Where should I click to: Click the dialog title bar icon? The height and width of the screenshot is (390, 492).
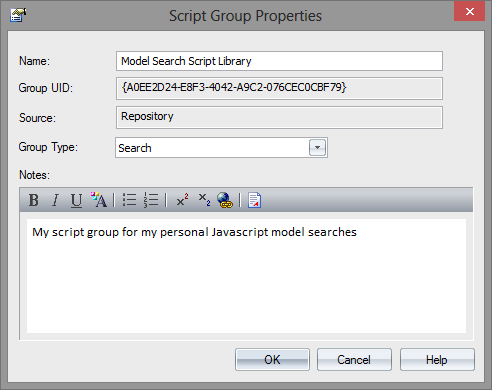pyautogui.click(x=18, y=15)
